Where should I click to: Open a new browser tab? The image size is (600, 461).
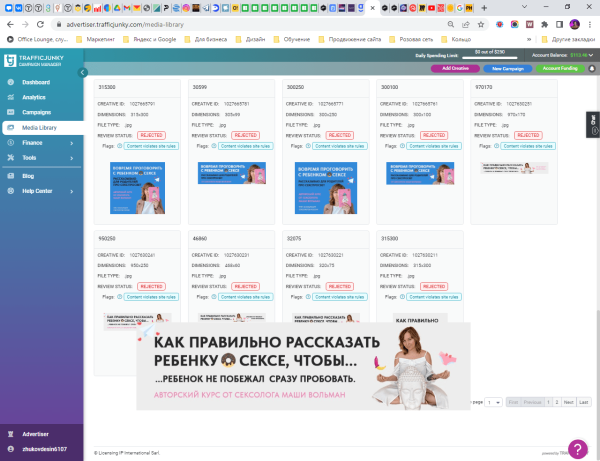484,8
